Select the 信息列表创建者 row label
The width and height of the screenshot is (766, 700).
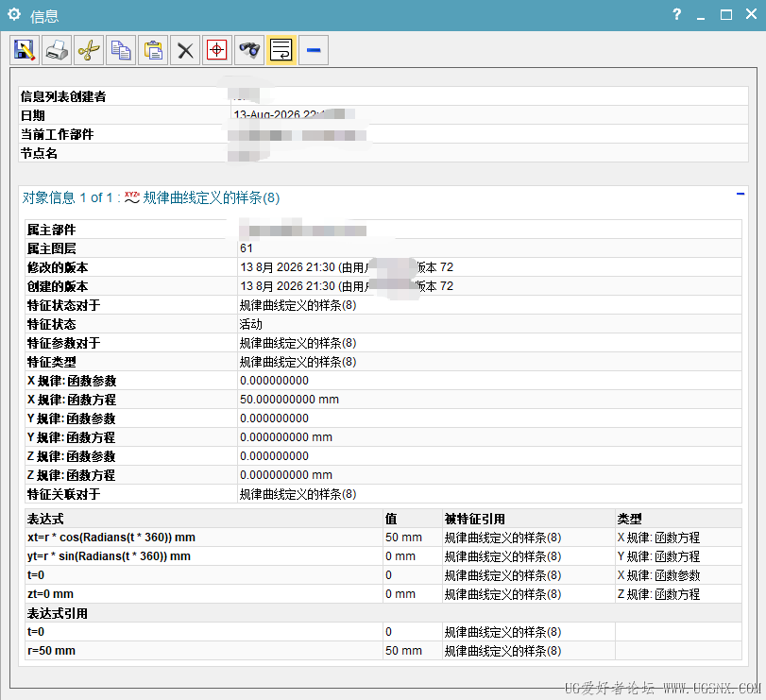coord(63,96)
